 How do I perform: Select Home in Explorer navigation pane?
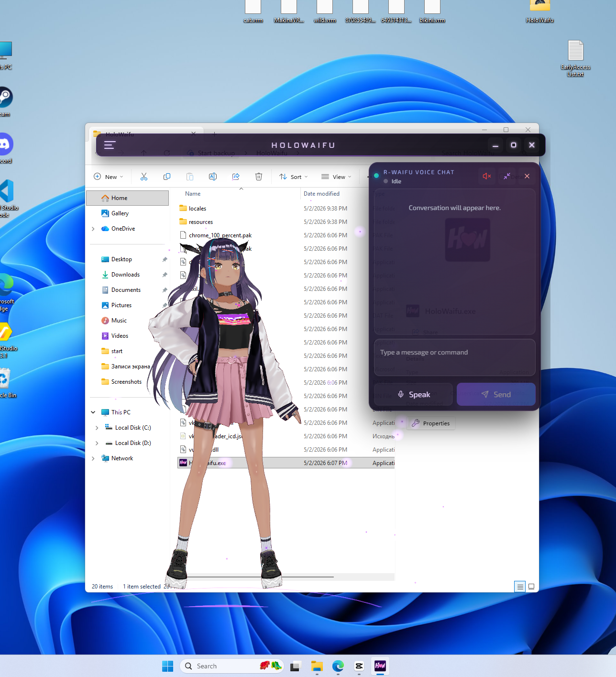[128, 198]
